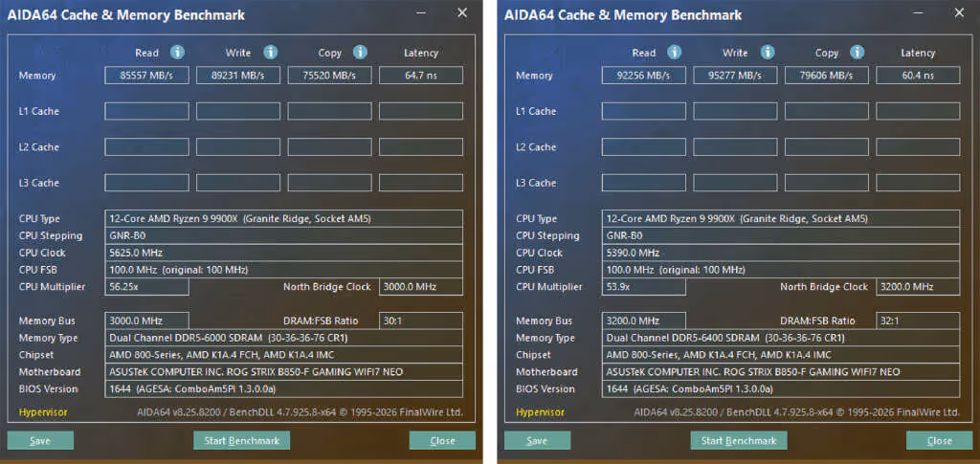Click Hypervisor label in left window
This screenshot has width=980, height=464.
[x=43, y=412]
